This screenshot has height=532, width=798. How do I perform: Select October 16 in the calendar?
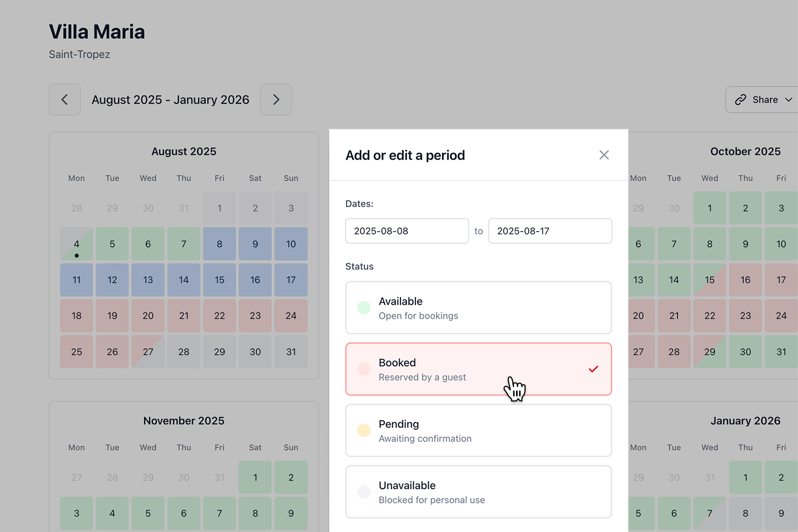[x=746, y=280]
